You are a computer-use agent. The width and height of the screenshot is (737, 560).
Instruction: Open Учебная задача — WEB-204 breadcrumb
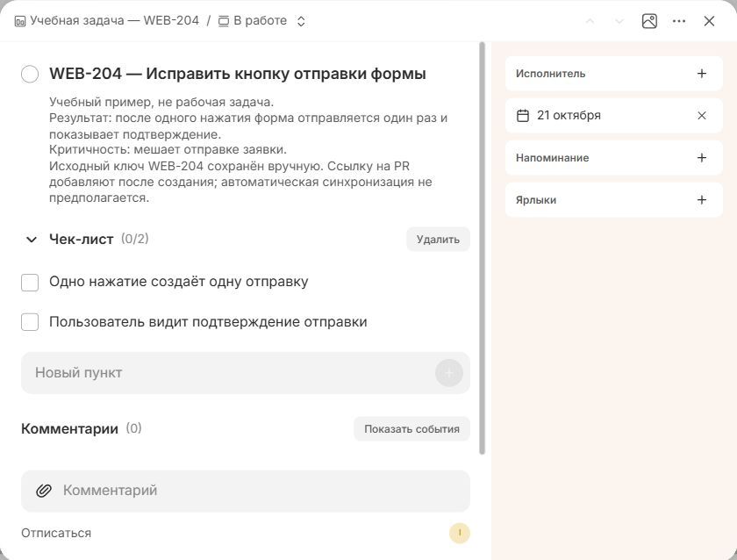coord(115,21)
